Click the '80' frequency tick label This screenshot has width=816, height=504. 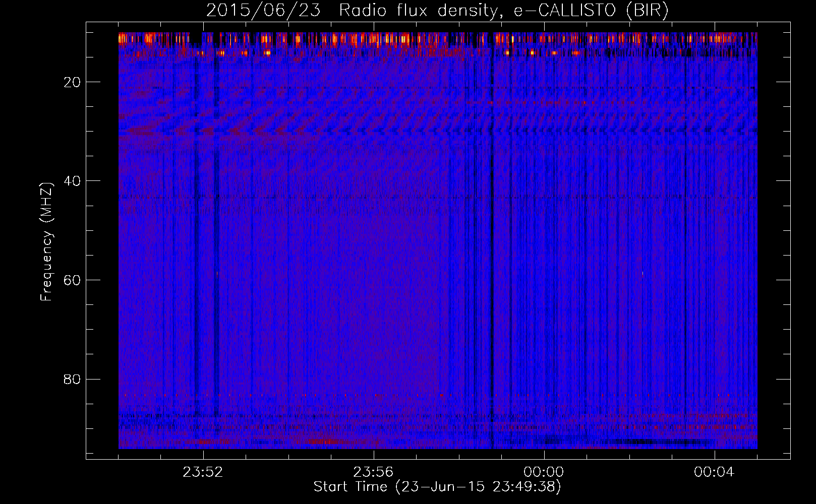click(x=73, y=379)
